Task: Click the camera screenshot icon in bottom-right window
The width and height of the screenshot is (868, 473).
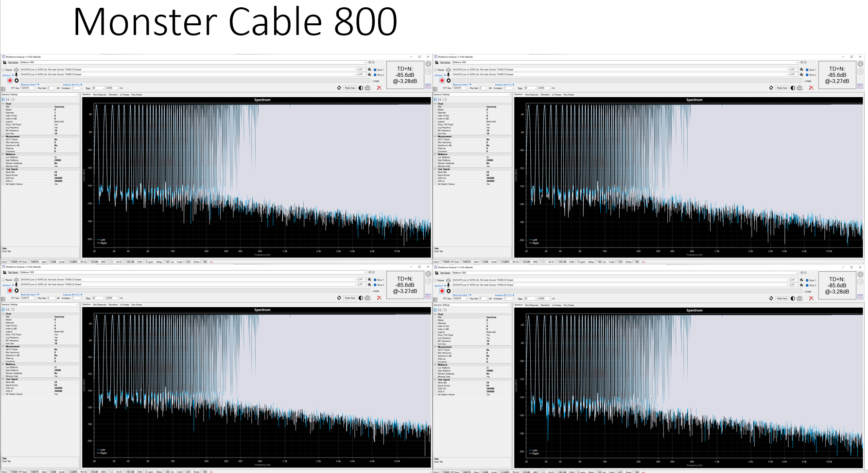Action: [799, 298]
